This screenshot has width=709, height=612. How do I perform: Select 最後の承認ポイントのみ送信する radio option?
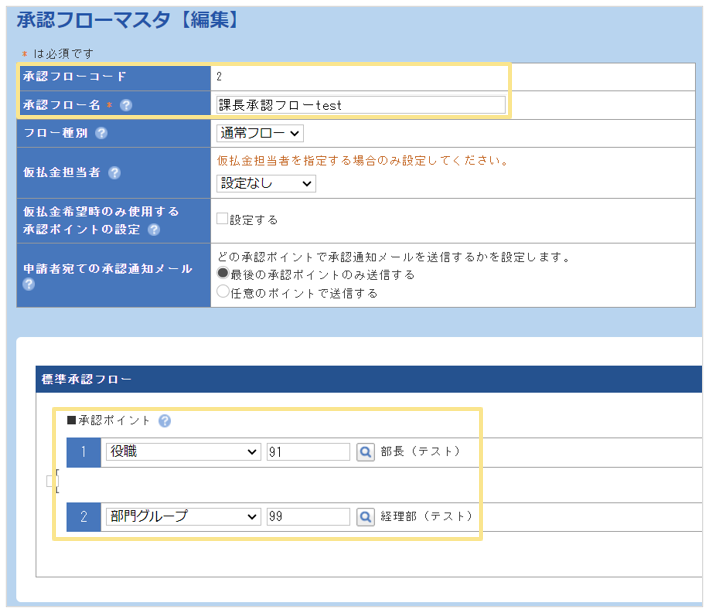tap(223, 274)
